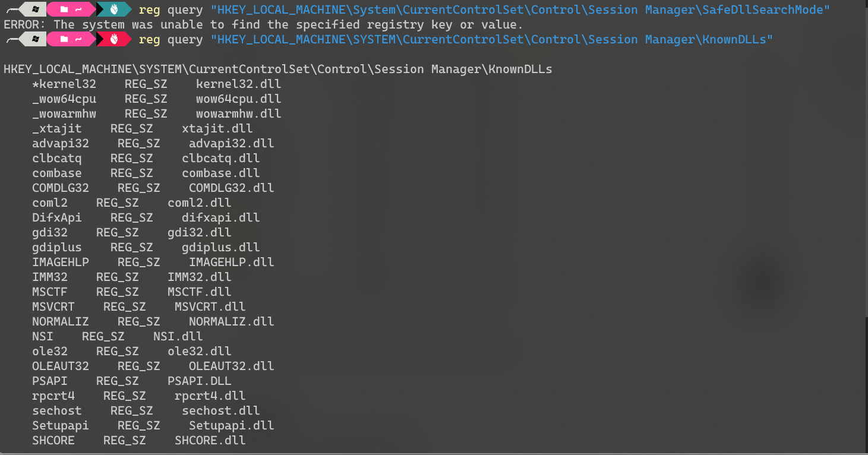Click the Windows logo in first prompt line

pos(36,10)
